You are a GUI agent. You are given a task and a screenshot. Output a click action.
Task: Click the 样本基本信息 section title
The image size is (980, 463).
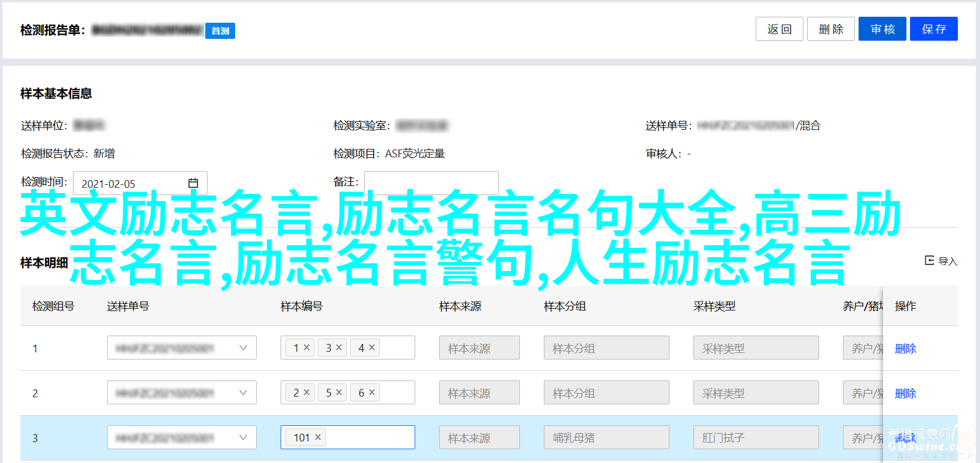56,93
